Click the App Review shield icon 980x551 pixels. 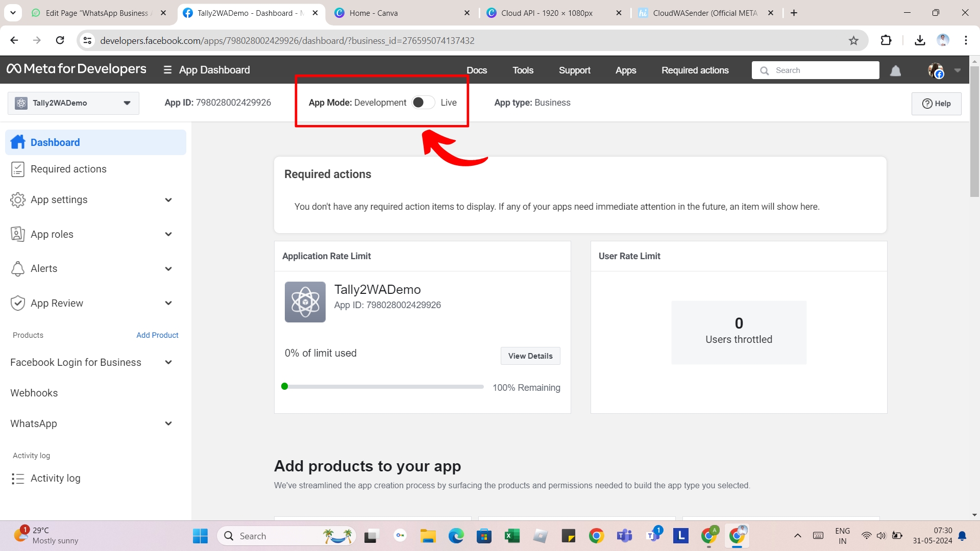coord(18,303)
